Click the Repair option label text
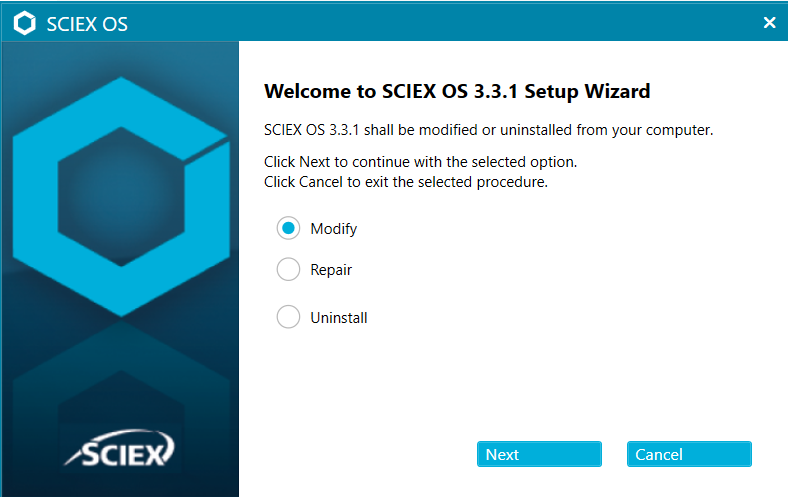 (331, 270)
